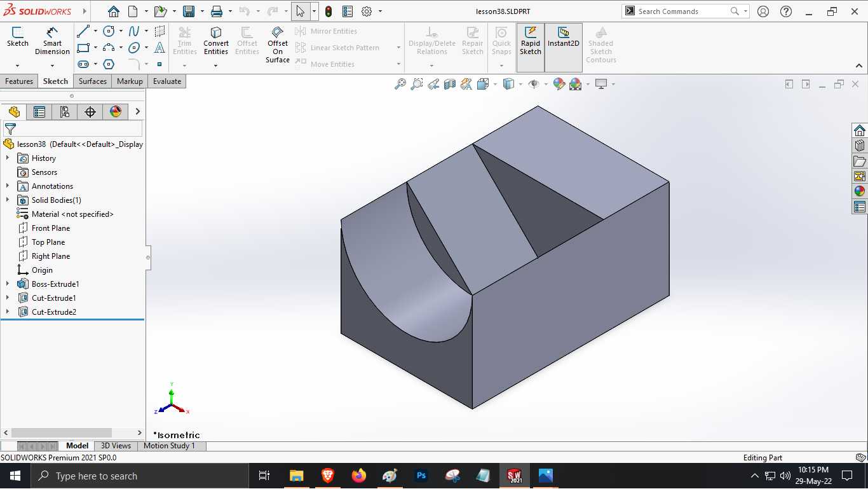Screen dimensions: 868x496
Task: Click the Select cursor tool
Action: (x=300, y=11)
